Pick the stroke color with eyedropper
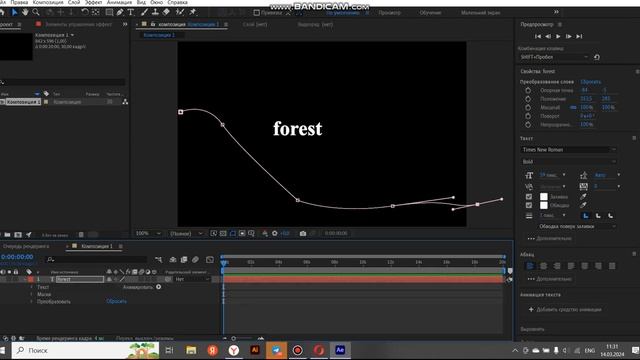This screenshot has width=640, height=360. [584, 205]
